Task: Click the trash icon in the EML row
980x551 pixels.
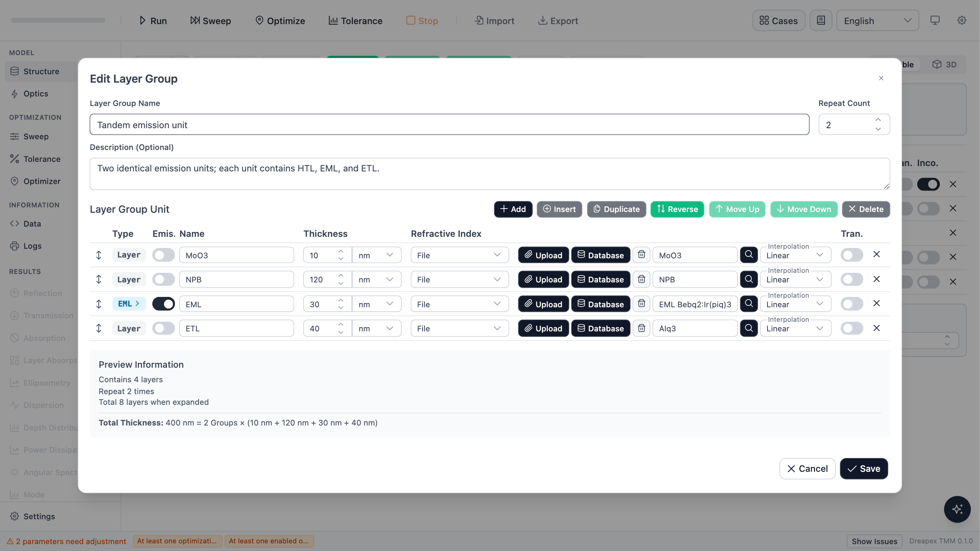Action: 642,304
